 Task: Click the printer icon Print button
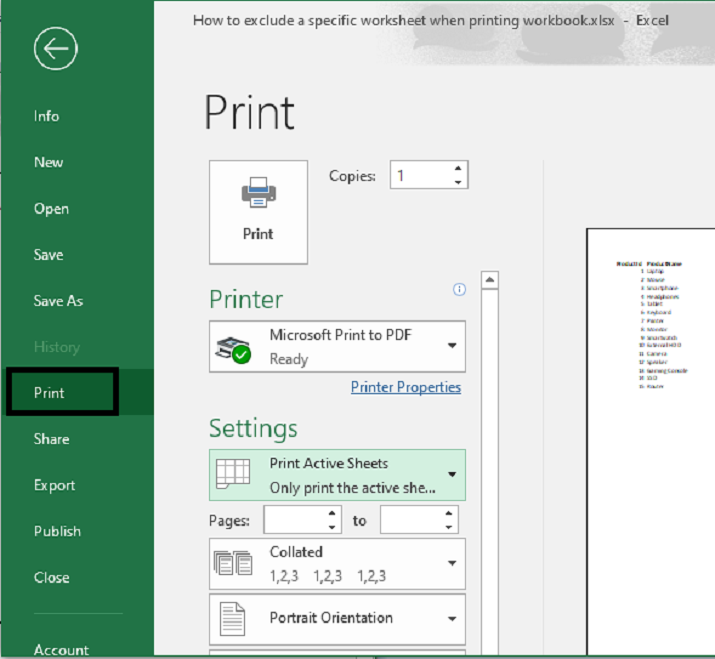(258, 211)
